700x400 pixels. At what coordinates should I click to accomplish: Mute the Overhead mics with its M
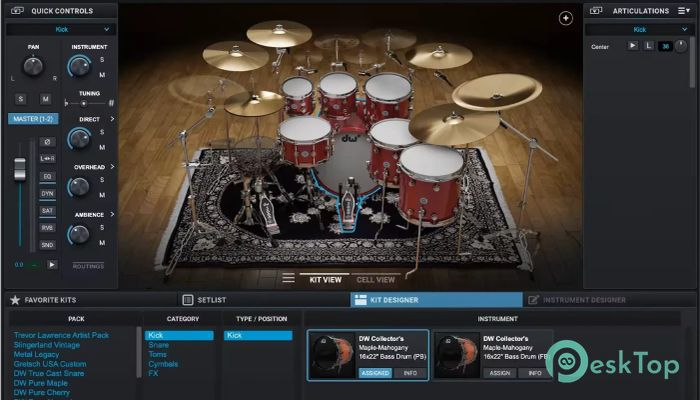click(102, 195)
